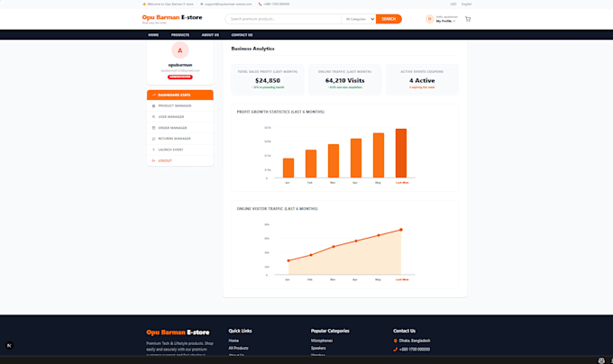Click the Returns Manager refresh icon
The height and width of the screenshot is (364, 613).
pos(153,139)
